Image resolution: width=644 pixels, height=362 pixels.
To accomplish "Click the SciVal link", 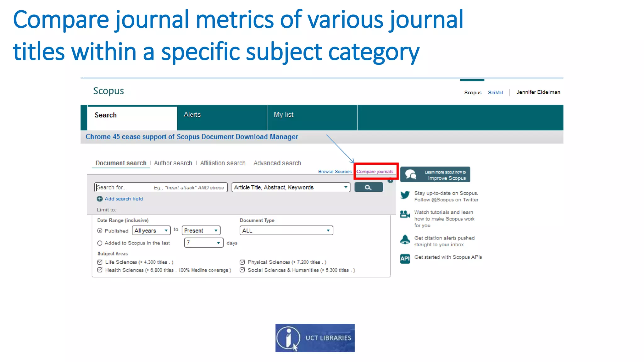I will coord(495,93).
